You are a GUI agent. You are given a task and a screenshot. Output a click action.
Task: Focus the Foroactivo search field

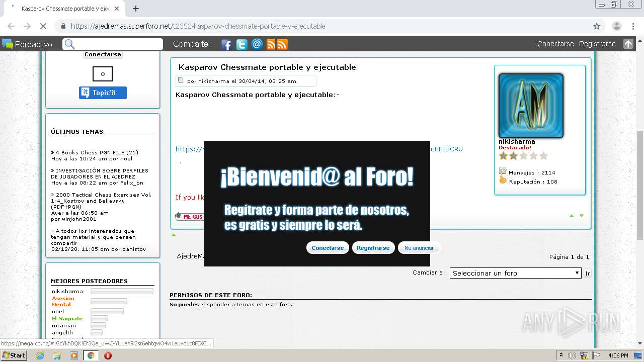click(113, 44)
